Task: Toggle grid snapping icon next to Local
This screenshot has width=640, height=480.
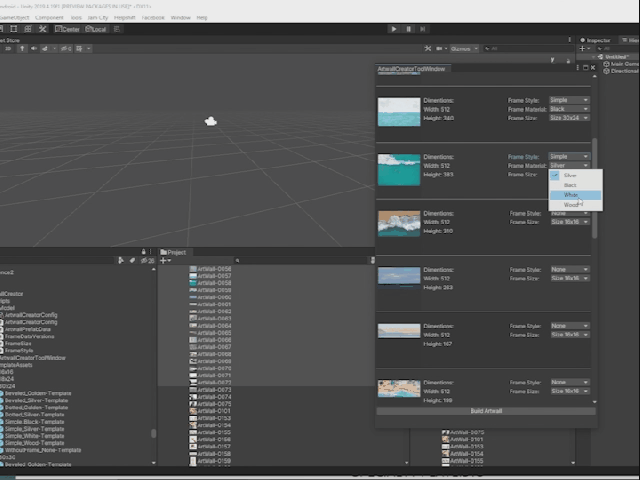Action: pos(117,29)
